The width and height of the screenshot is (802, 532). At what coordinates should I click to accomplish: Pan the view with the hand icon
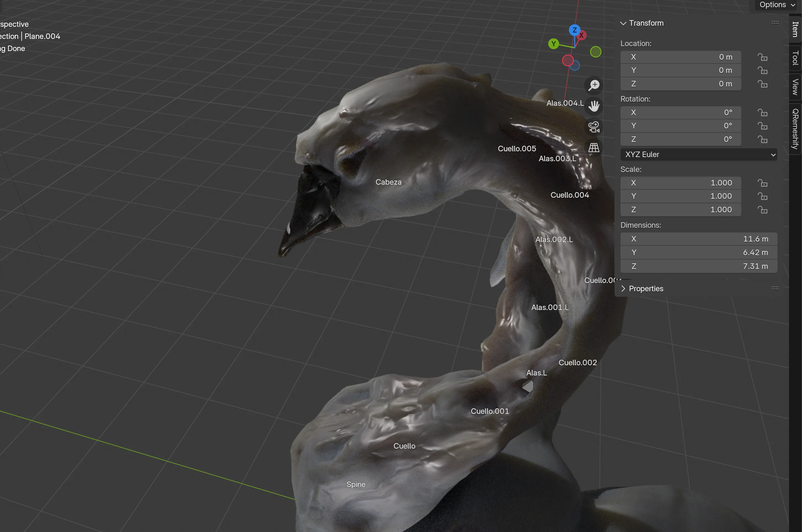pos(594,106)
